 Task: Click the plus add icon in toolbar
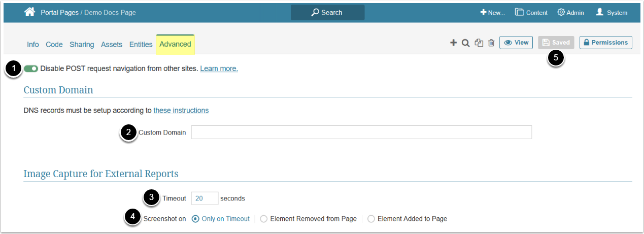coord(454,43)
